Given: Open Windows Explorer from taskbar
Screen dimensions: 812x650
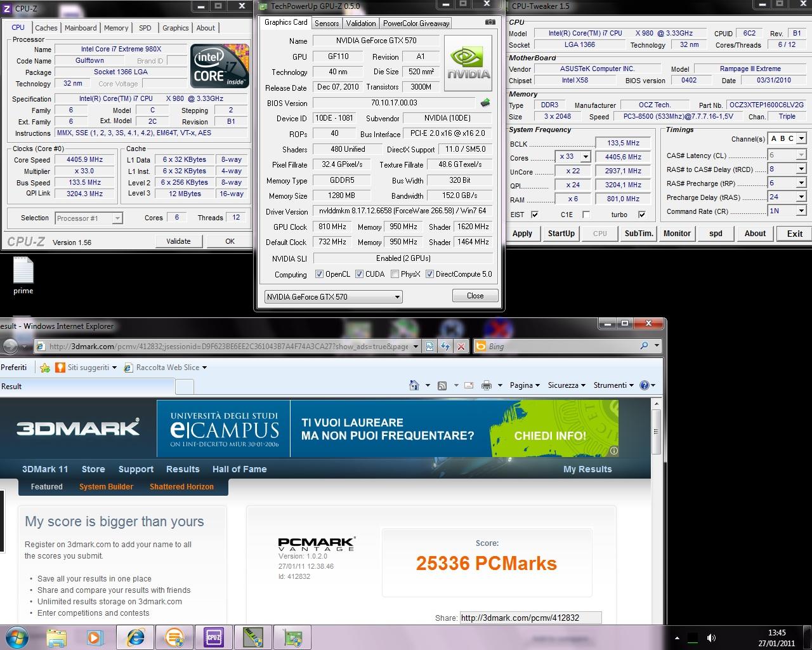Looking at the screenshot, I should tap(56, 637).
